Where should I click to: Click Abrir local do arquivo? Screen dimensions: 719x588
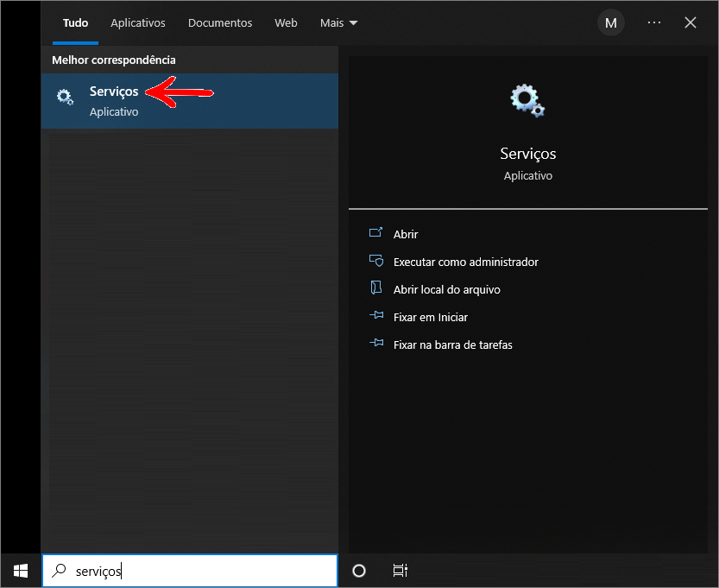(x=446, y=289)
